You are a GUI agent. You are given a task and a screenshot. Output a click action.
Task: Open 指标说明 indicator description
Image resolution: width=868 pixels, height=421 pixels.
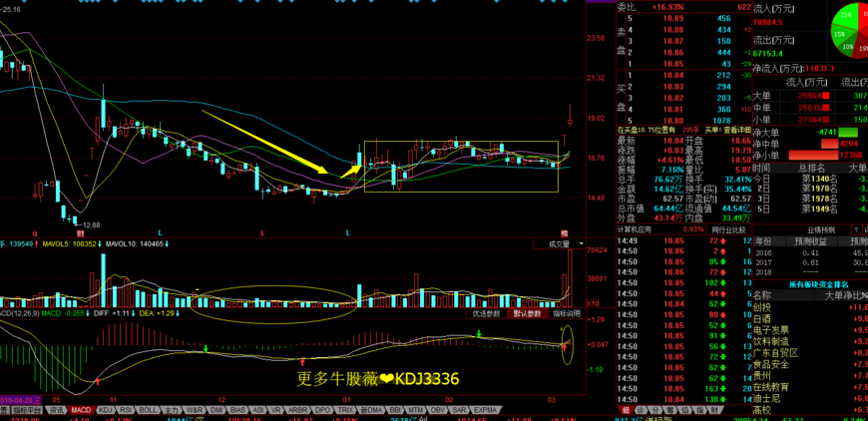pyautogui.click(x=567, y=313)
